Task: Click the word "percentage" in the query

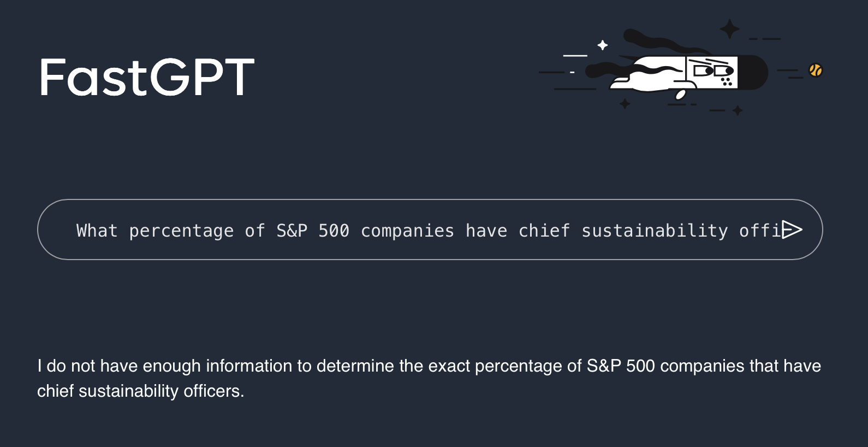Action: click(x=181, y=231)
